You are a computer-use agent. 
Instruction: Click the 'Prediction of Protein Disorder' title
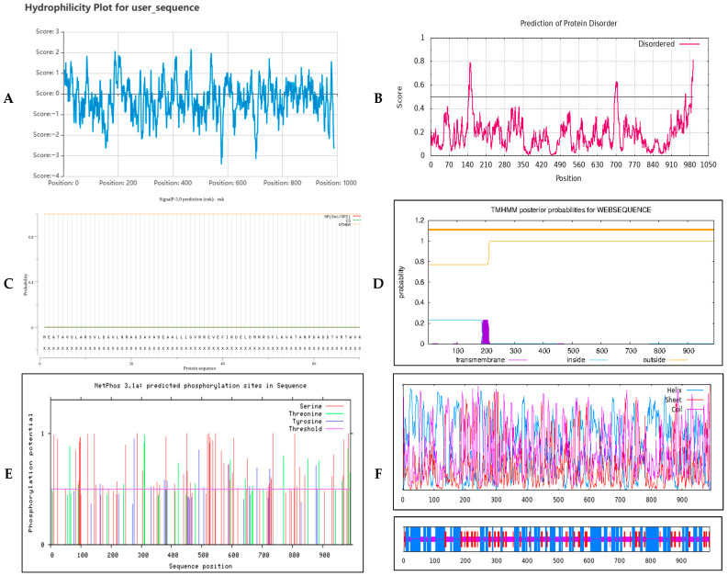click(x=568, y=23)
